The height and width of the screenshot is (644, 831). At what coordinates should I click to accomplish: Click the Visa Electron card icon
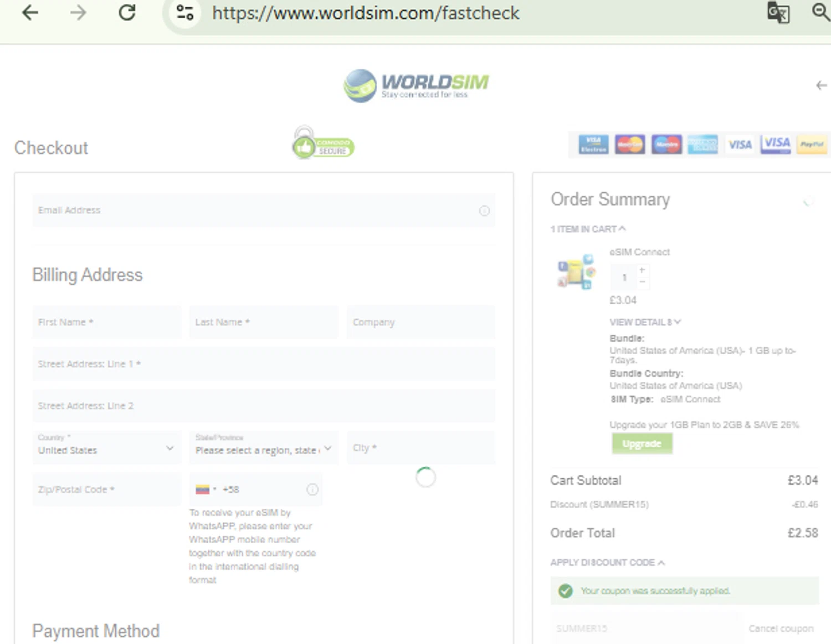click(x=593, y=145)
